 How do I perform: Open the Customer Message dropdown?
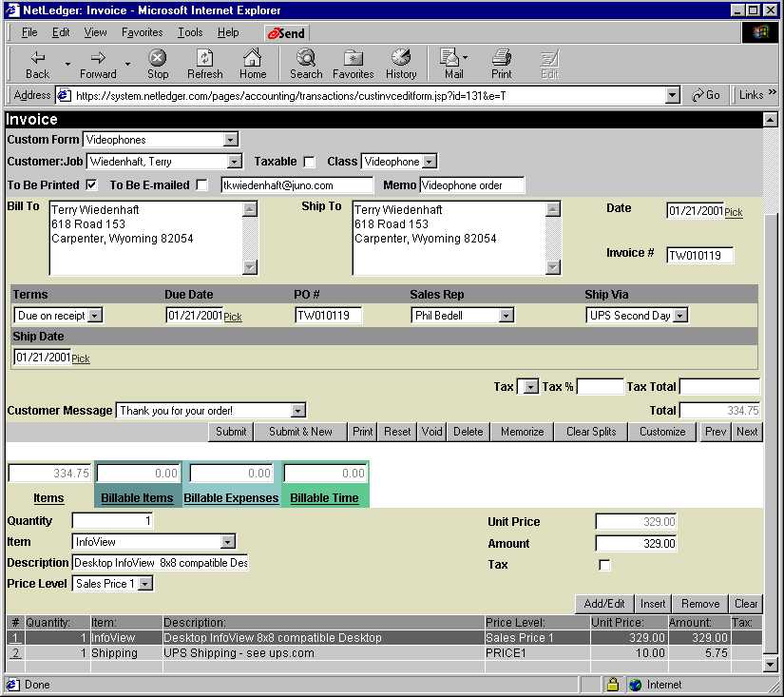[298, 411]
